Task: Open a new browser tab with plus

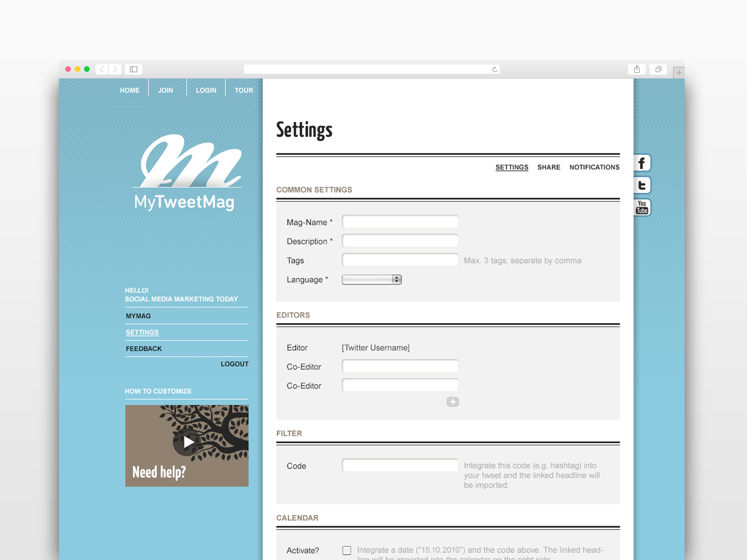Action: [679, 73]
